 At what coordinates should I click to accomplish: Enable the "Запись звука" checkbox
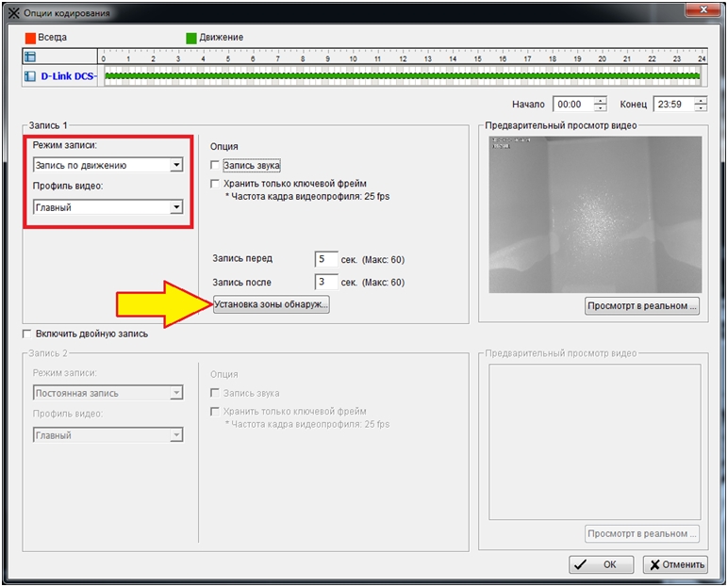[x=216, y=166]
